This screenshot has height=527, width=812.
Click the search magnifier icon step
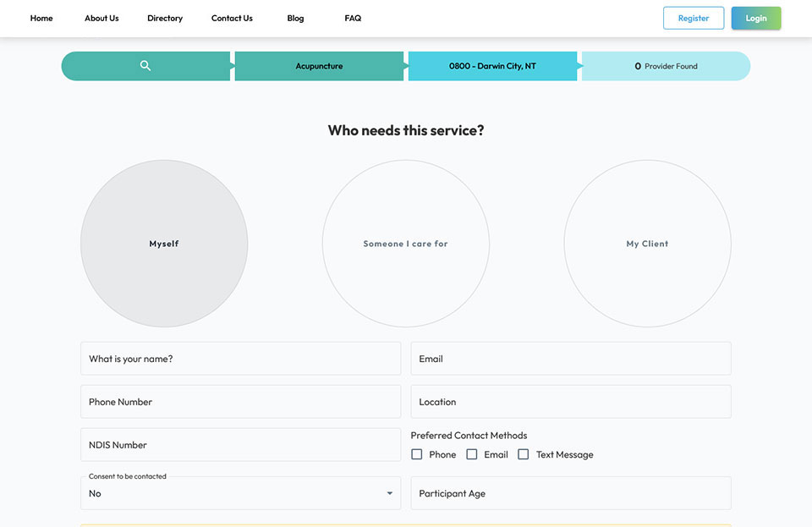click(145, 66)
